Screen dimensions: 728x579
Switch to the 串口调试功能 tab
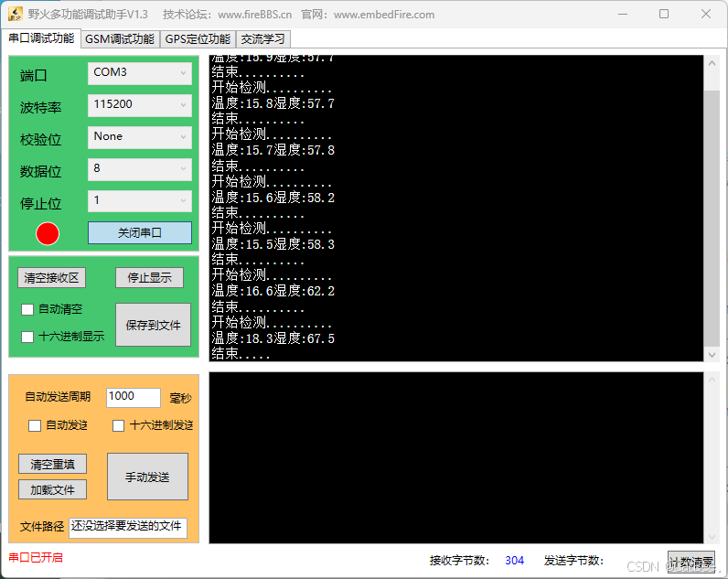(41, 38)
